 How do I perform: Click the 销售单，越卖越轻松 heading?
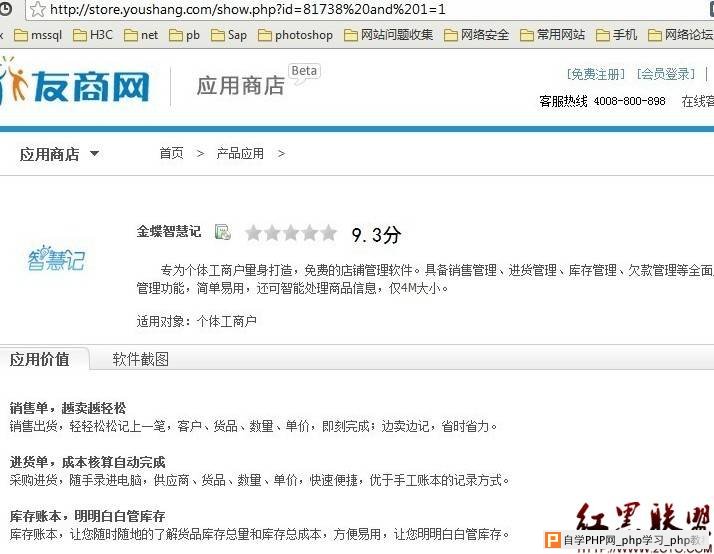point(68,408)
